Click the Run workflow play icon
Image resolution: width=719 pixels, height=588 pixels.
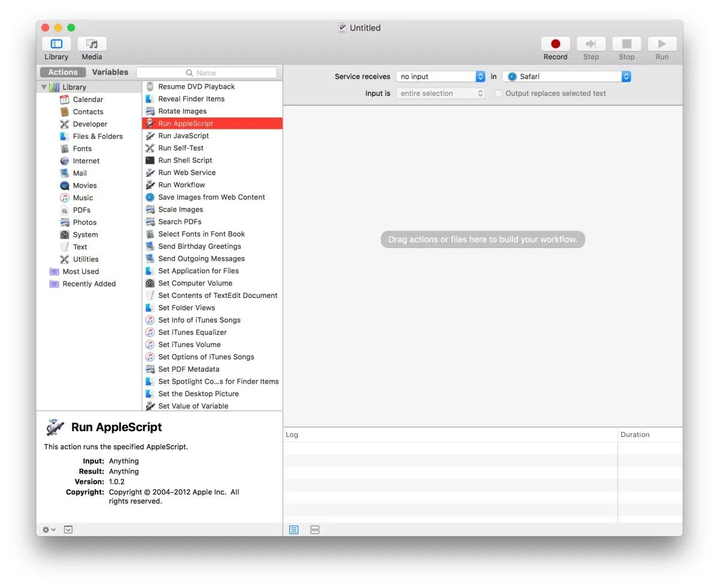(662, 44)
